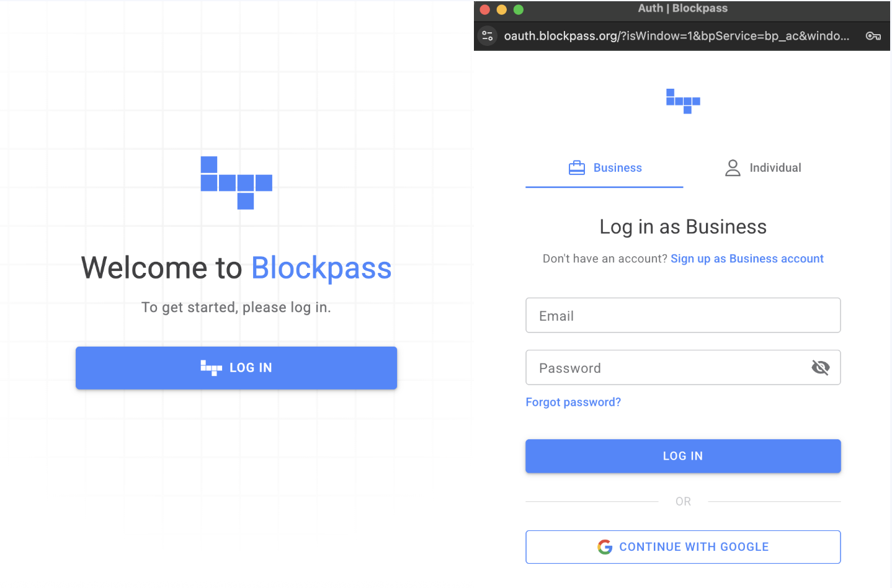Focus the Password input field
This screenshot has height=588, width=892.
(x=664, y=368)
